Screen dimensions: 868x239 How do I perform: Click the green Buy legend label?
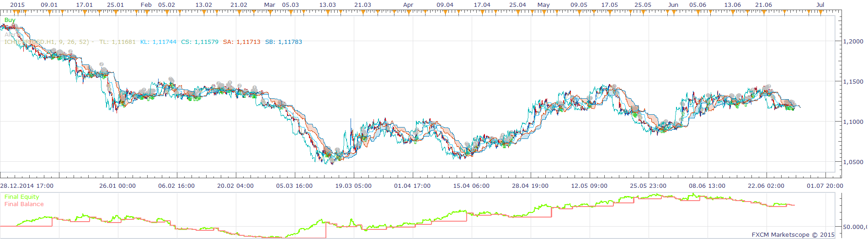pyautogui.click(x=10, y=20)
